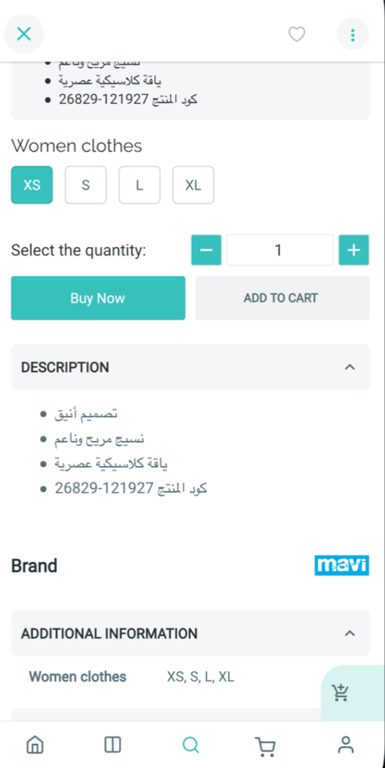Click the ADD TO CART button
The image size is (385, 768).
pos(282,298)
